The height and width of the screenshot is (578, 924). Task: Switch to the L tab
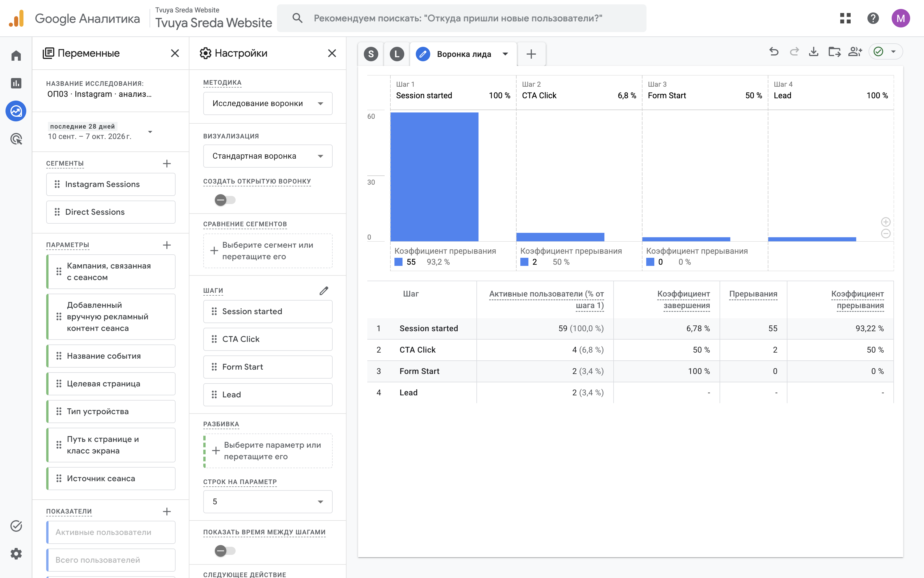click(x=397, y=54)
